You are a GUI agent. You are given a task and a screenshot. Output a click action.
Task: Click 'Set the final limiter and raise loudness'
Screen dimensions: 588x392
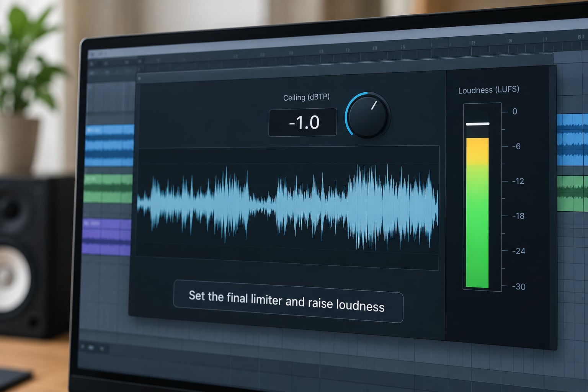tap(288, 301)
